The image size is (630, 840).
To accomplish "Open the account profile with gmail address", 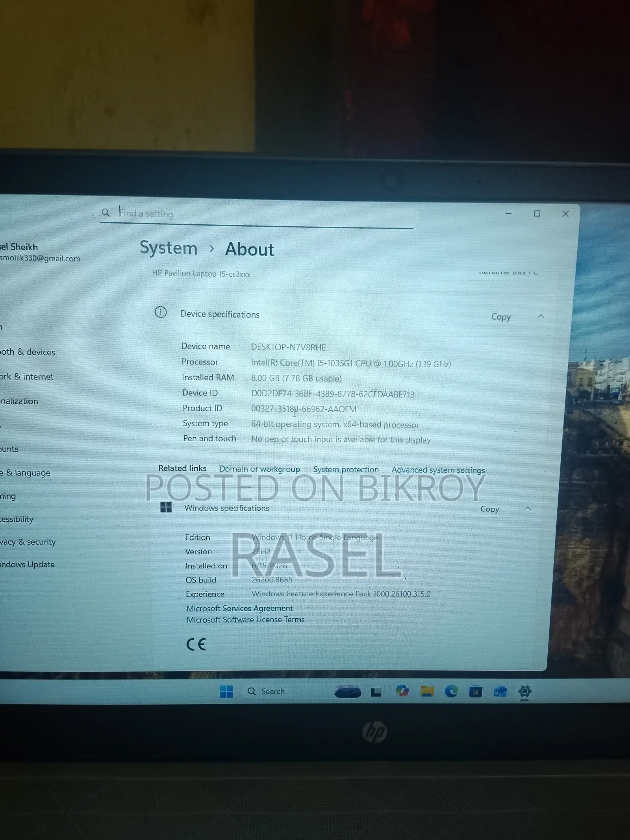I will click(39, 252).
